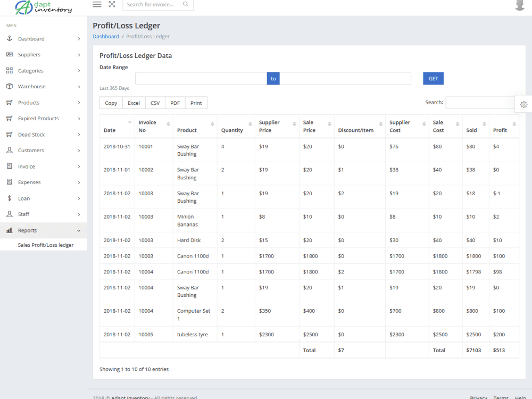Screen dimensions: 532x399
Task: Click the Loan dollar icon
Action: click(10, 198)
